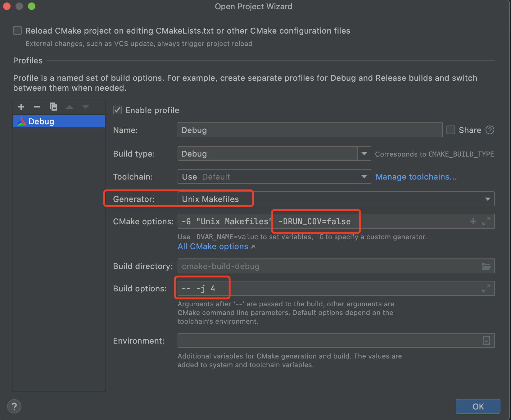Enable the Share checkbox
Image resolution: width=511 pixels, height=420 pixels.
click(x=450, y=130)
